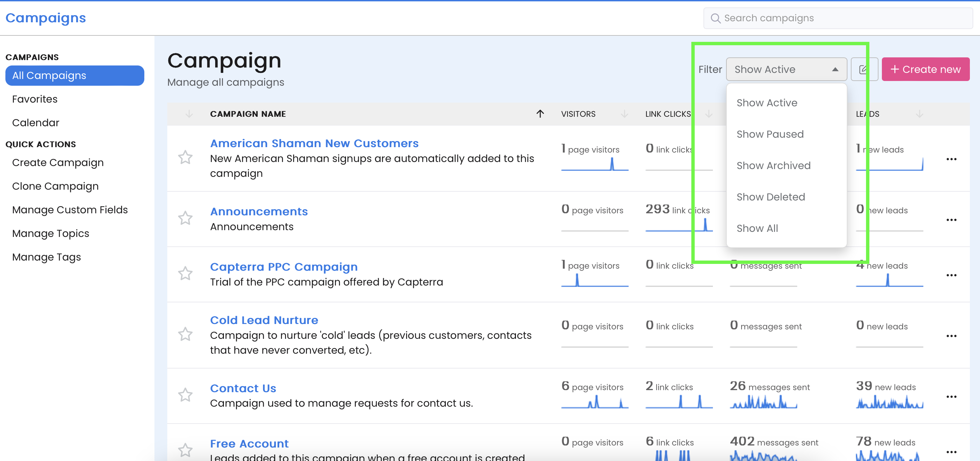Open Calendar from the sidebar

point(35,123)
